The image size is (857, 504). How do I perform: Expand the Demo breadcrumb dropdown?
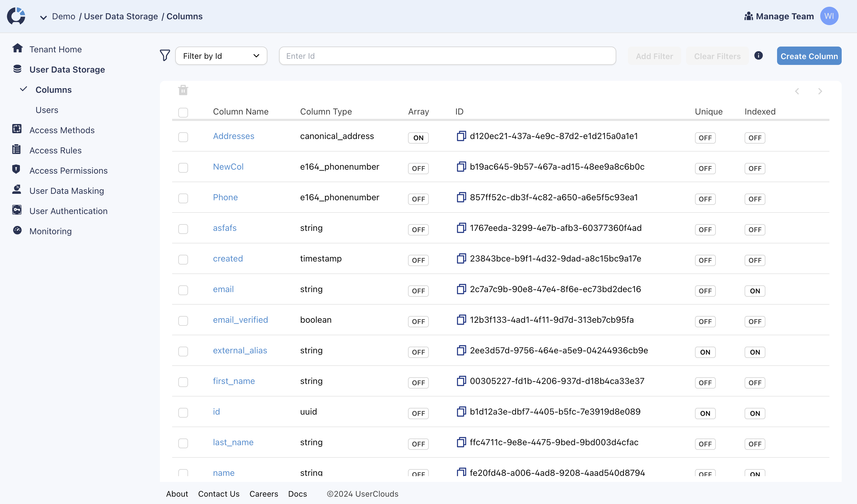[44, 16]
